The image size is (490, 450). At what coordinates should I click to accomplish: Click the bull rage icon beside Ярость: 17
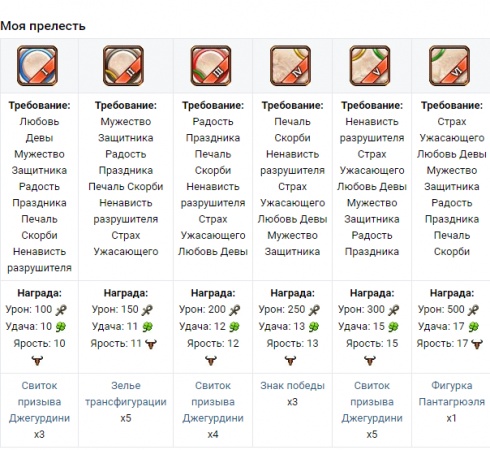pyautogui.click(x=477, y=344)
